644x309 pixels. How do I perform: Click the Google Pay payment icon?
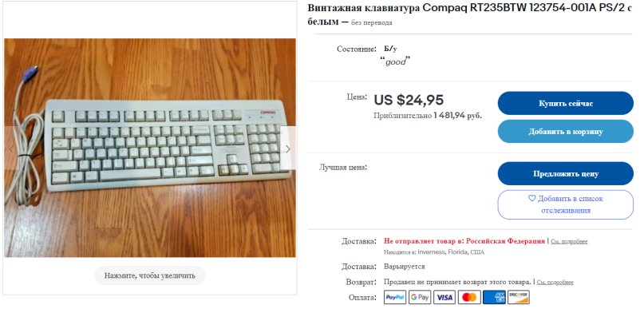pyautogui.click(x=420, y=297)
